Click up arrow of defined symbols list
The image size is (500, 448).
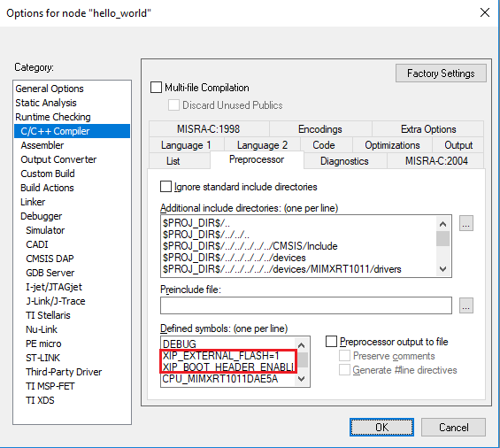click(301, 345)
